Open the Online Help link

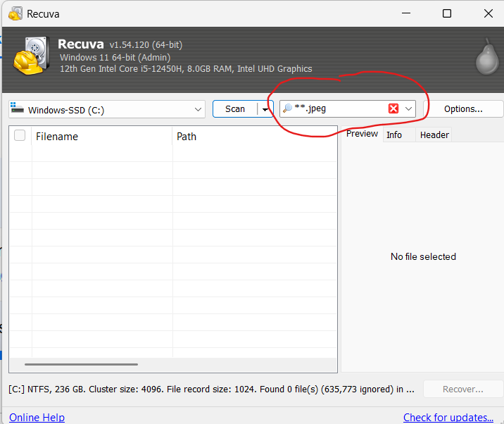coord(37,417)
